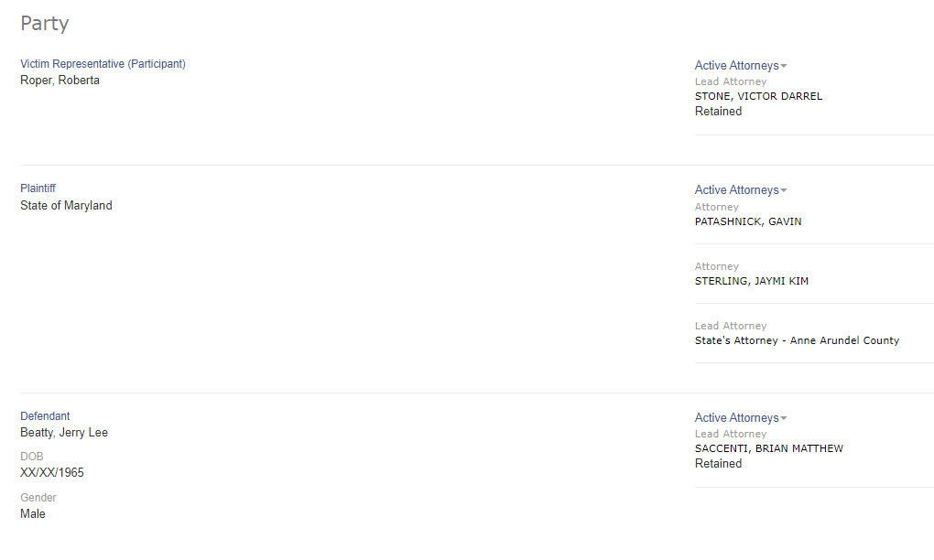Click party name Roper, Roberta
The height and width of the screenshot is (560, 934).
tap(60, 81)
